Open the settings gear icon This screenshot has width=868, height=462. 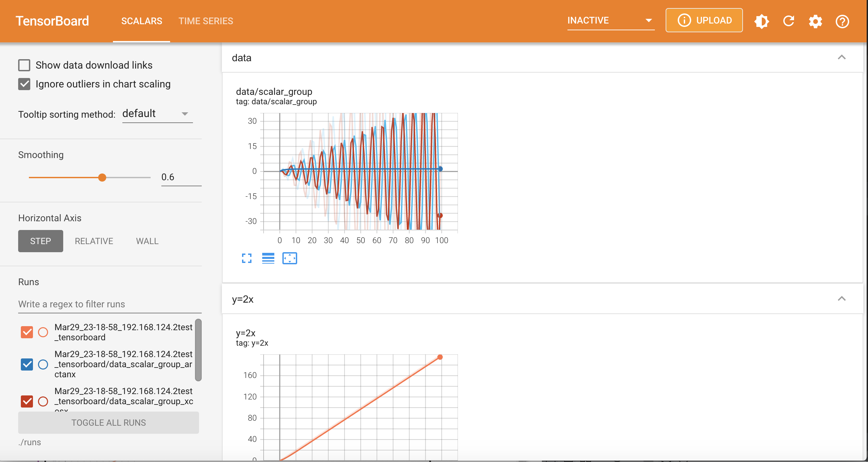pyautogui.click(x=815, y=21)
